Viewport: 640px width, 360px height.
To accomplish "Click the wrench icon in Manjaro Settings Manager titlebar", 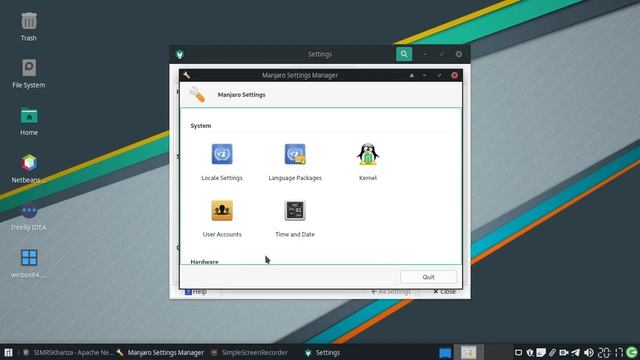I will coord(187,75).
